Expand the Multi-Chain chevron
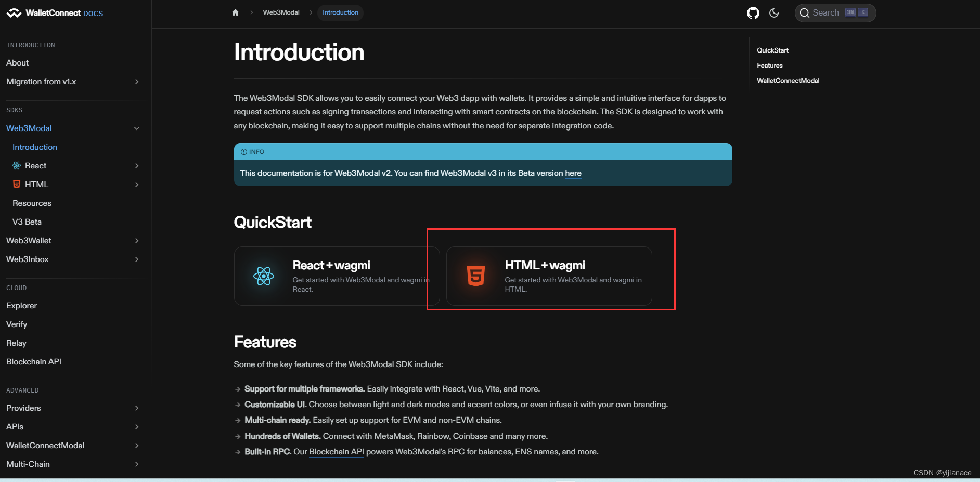 [x=137, y=464]
